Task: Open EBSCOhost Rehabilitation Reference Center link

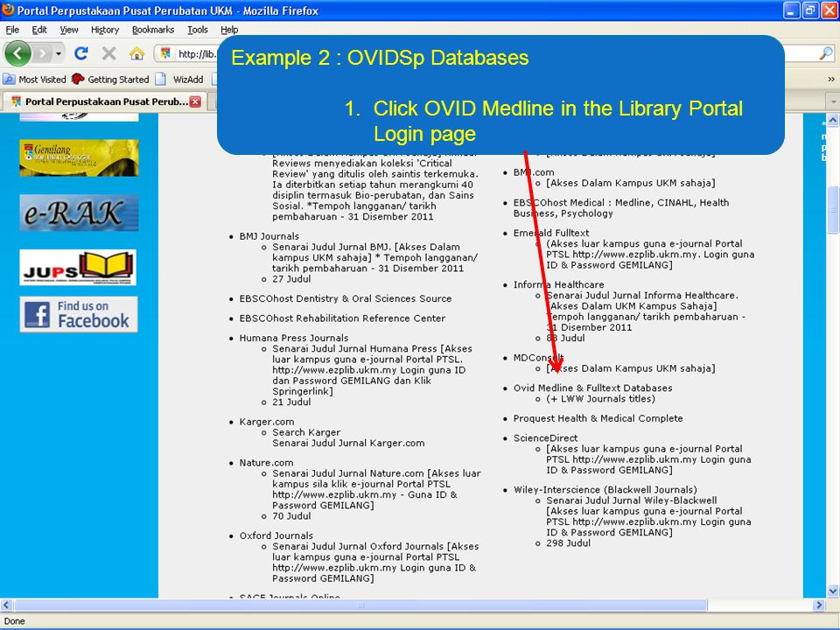Action: click(x=342, y=318)
